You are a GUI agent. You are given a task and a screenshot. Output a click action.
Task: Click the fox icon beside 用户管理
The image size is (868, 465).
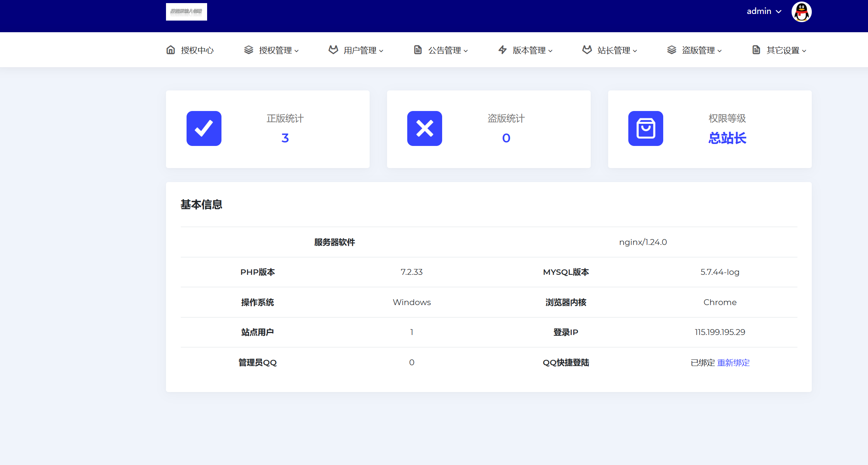pos(333,50)
